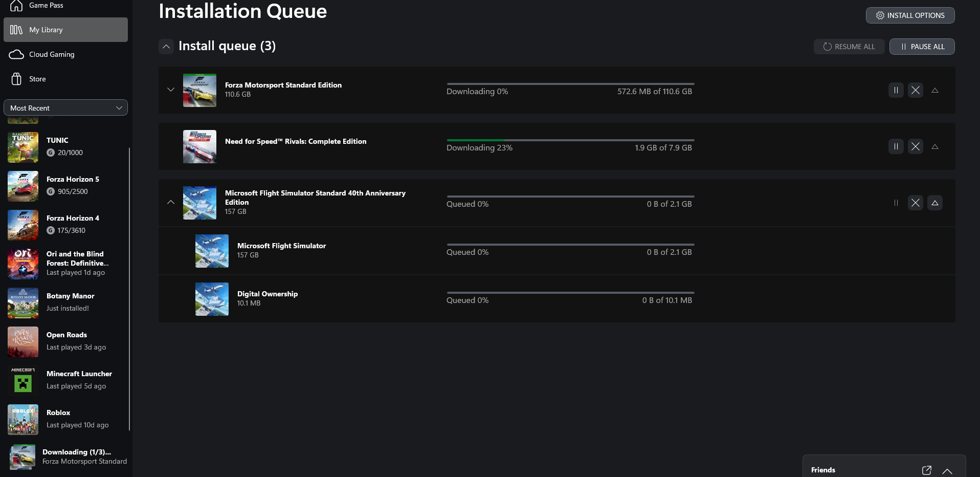Cancel Forza Motorsport download
The image size is (980, 477).
click(x=916, y=90)
